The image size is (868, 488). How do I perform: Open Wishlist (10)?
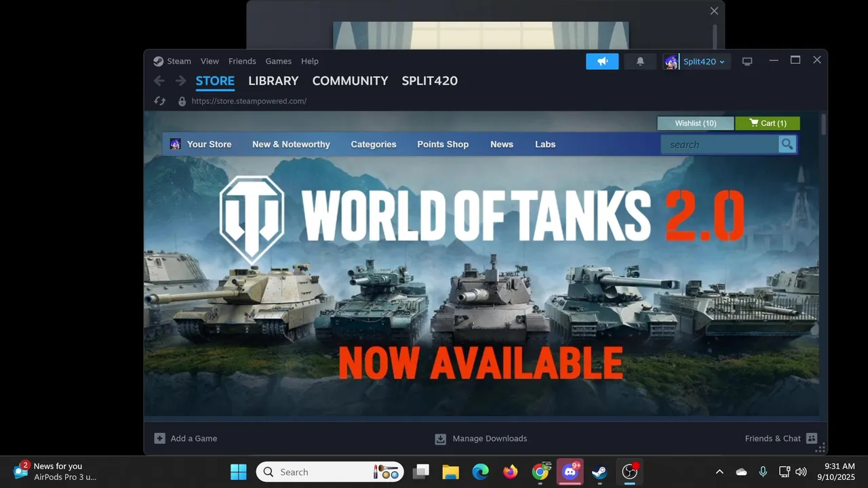coord(696,123)
